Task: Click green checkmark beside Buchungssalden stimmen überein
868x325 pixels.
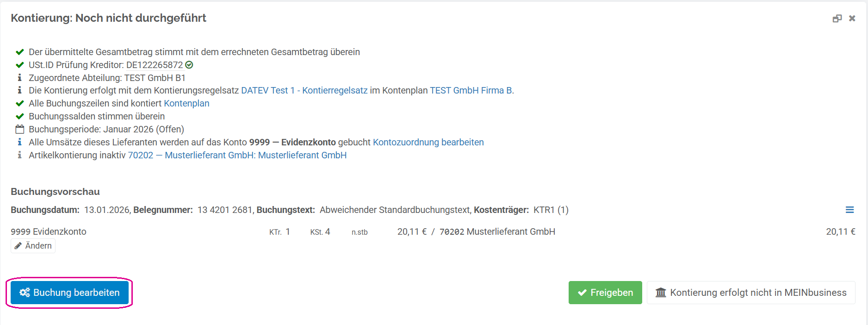Action: [19, 116]
